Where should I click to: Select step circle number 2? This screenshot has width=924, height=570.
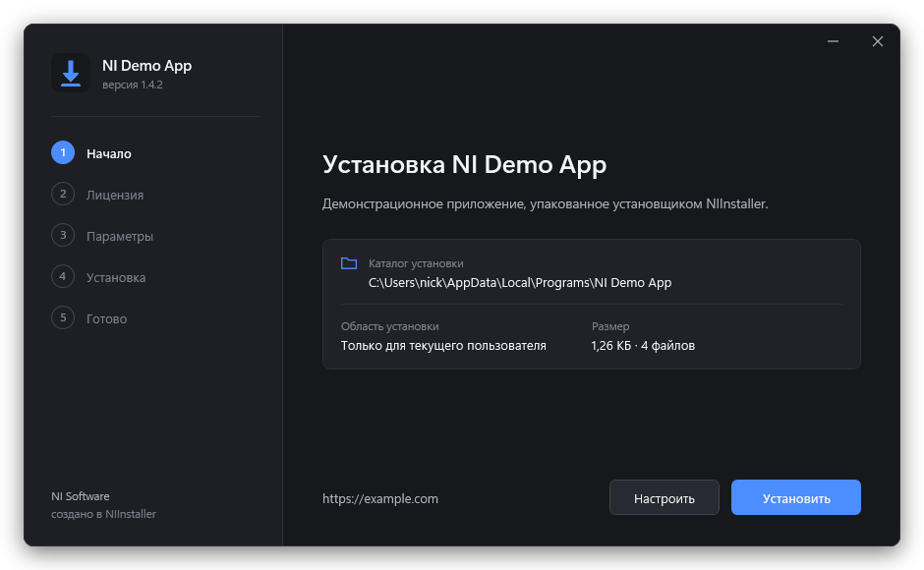63,194
